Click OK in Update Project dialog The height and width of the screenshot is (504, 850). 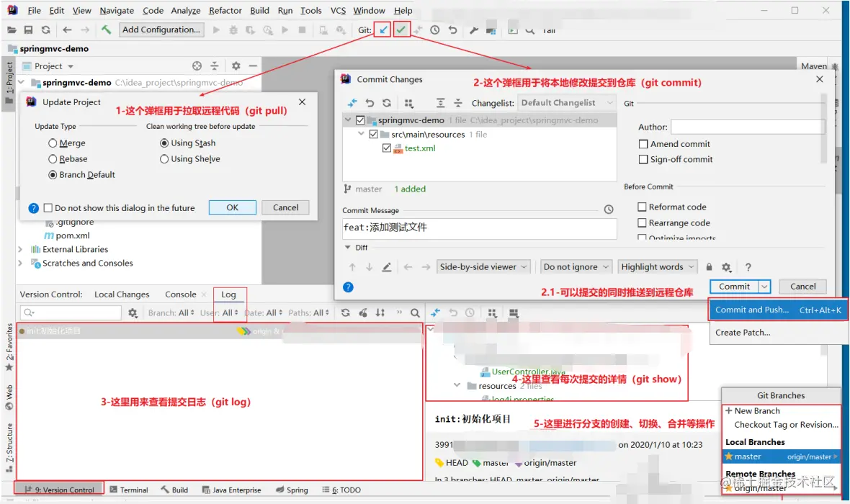point(232,207)
